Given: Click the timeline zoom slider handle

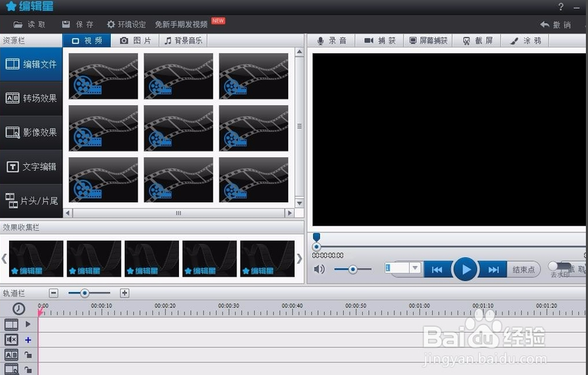Looking at the screenshot, I should (x=84, y=293).
